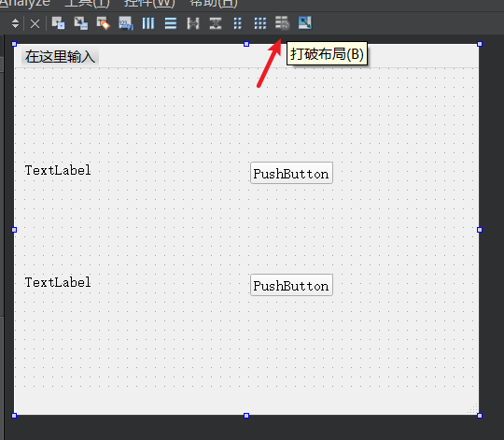This screenshot has width=504, height=440.
Task: Activate the Edit Buddies mode icon
Action: tap(104, 23)
